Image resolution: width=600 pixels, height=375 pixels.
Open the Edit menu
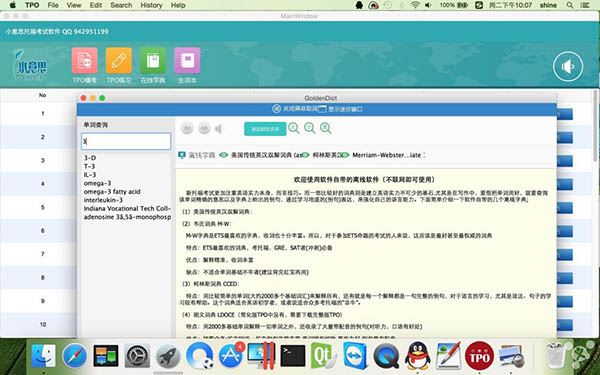click(96, 5)
